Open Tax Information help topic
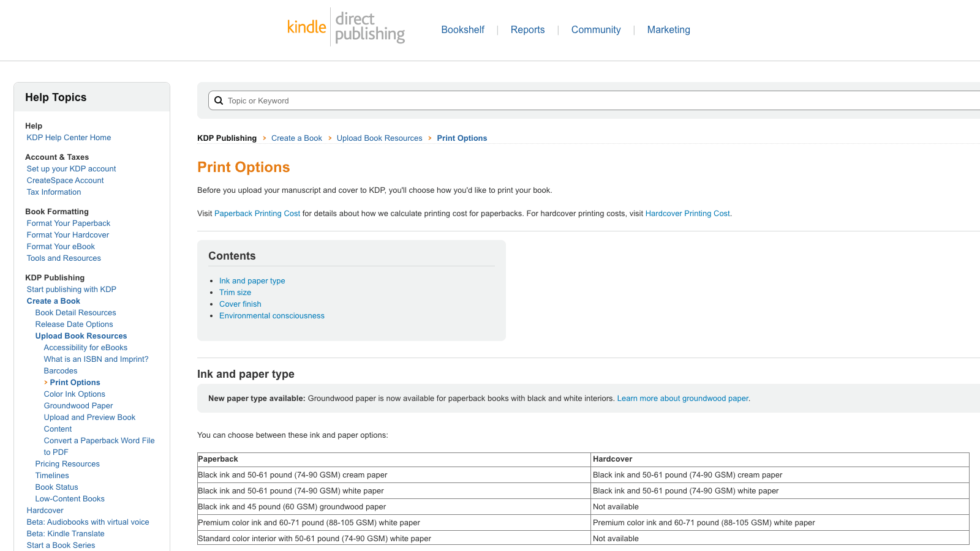 (54, 192)
